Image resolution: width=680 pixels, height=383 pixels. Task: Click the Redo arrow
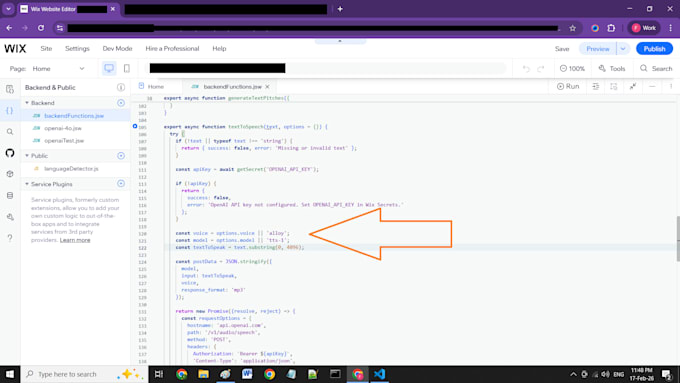[541, 69]
